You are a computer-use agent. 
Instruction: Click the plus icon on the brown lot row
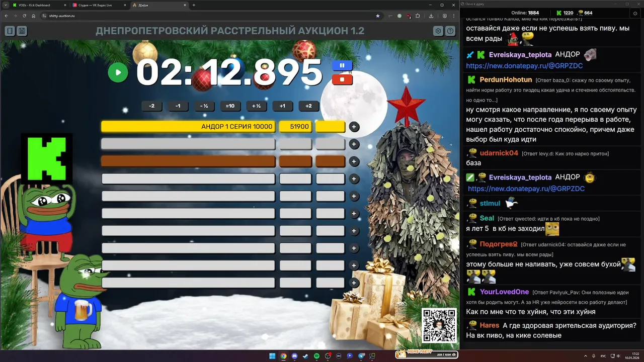(354, 161)
